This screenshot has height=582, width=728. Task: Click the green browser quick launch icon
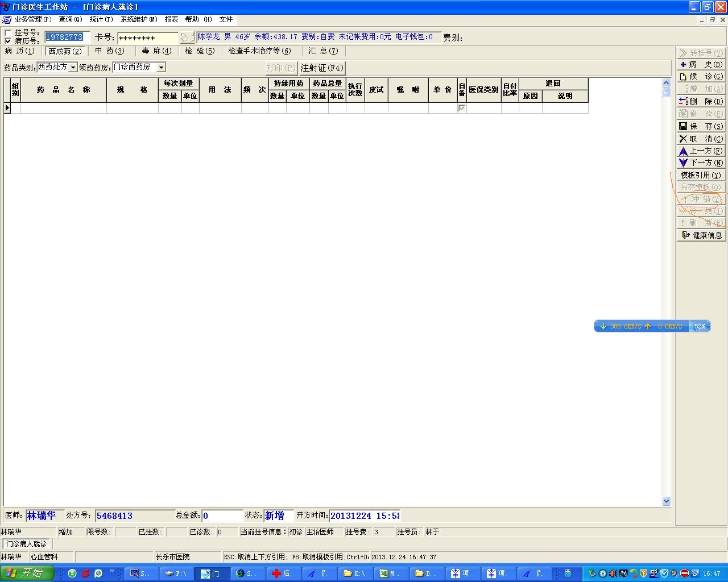[72, 573]
